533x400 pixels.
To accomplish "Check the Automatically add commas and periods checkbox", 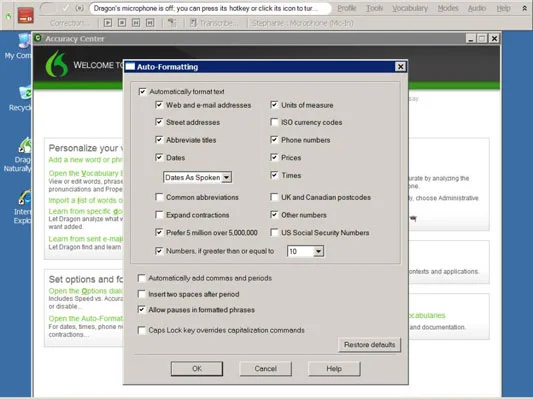I will tap(141, 278).
